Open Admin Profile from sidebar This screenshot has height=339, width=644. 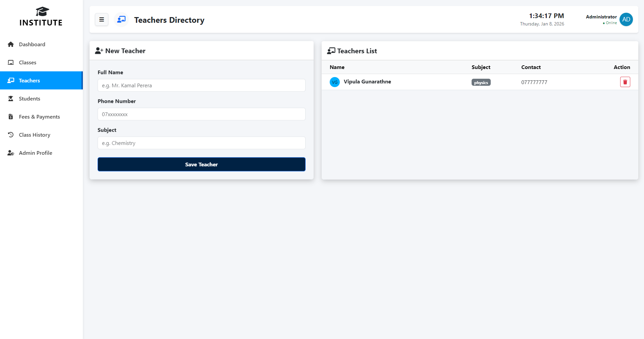36,153
